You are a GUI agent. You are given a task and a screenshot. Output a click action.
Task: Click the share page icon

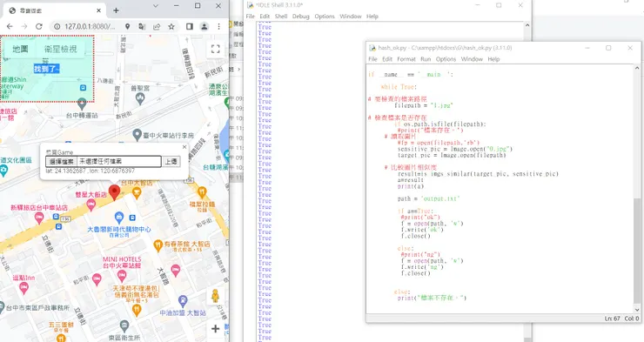coord(157,26)
